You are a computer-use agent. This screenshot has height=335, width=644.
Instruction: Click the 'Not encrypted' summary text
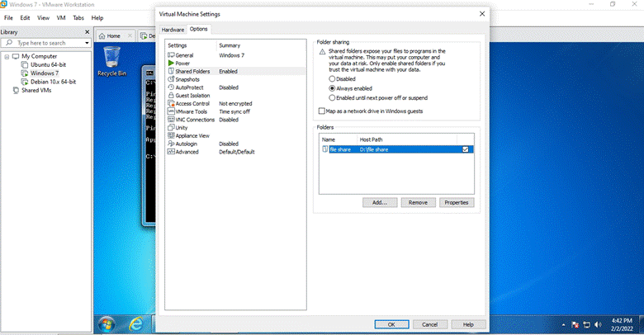tap(235, 103)
